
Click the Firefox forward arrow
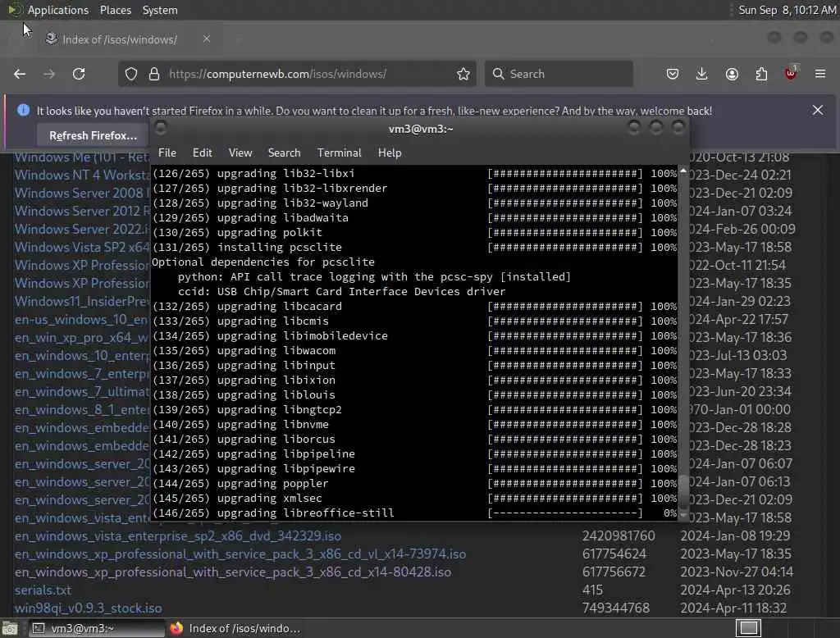(49, 74)
